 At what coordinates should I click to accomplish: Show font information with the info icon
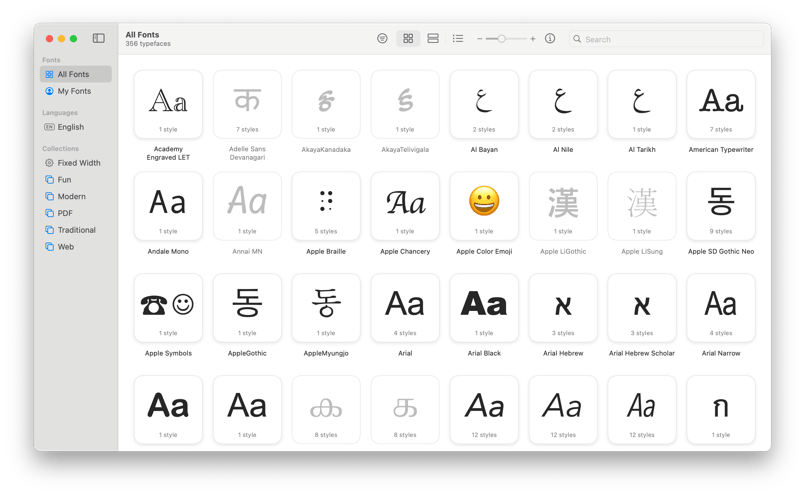550,39
